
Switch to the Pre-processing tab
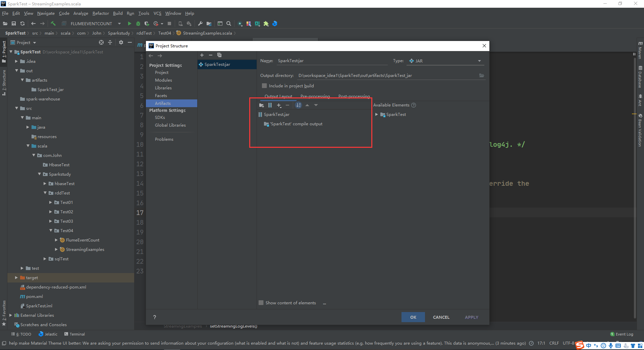(315, 96)
